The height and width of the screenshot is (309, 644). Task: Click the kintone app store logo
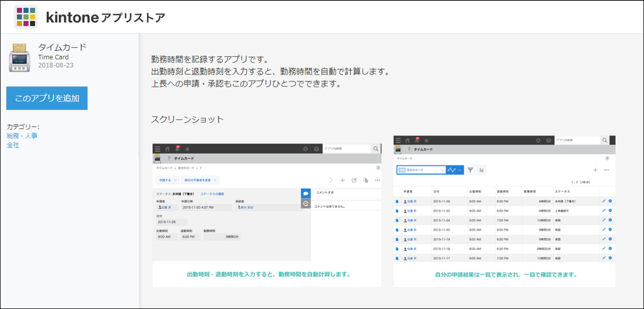point(26,17)
